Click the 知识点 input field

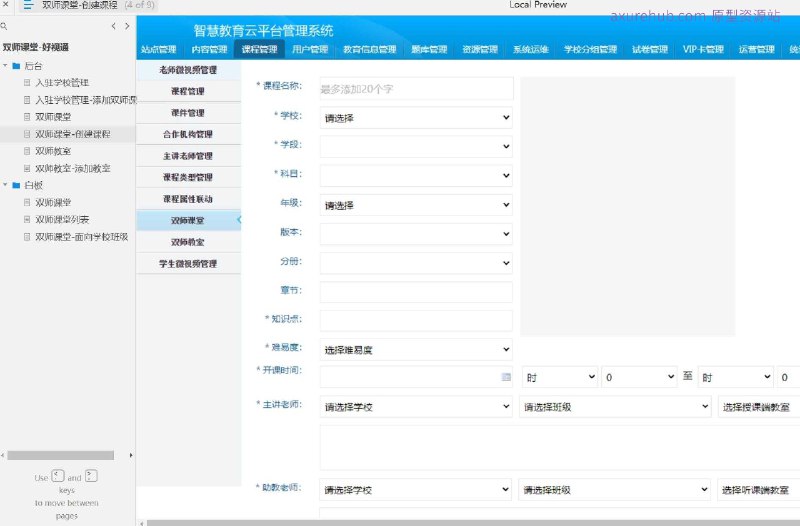coord(416,321)
